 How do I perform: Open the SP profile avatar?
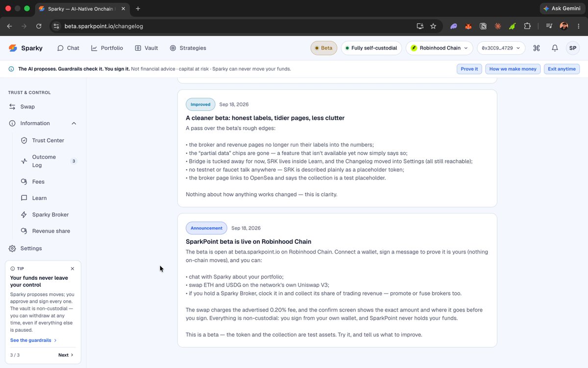[573, 48]
